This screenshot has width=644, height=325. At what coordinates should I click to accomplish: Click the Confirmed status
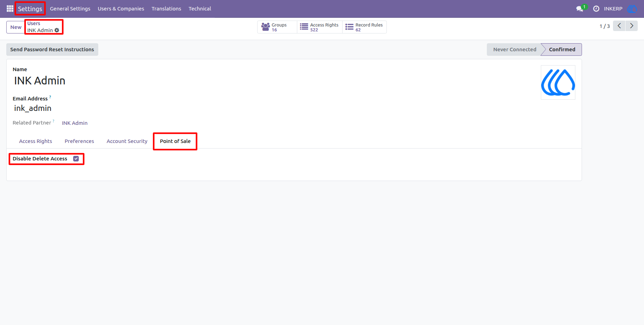tap(562, 50)
